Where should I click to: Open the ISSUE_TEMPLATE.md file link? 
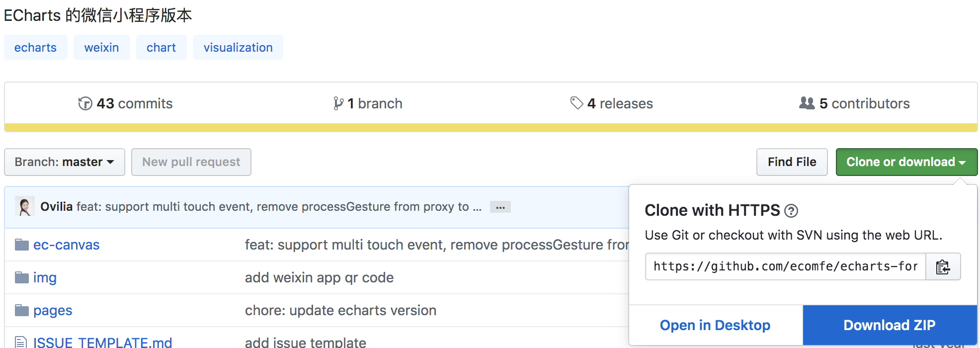pyautogui.click(x=103, y=342)
